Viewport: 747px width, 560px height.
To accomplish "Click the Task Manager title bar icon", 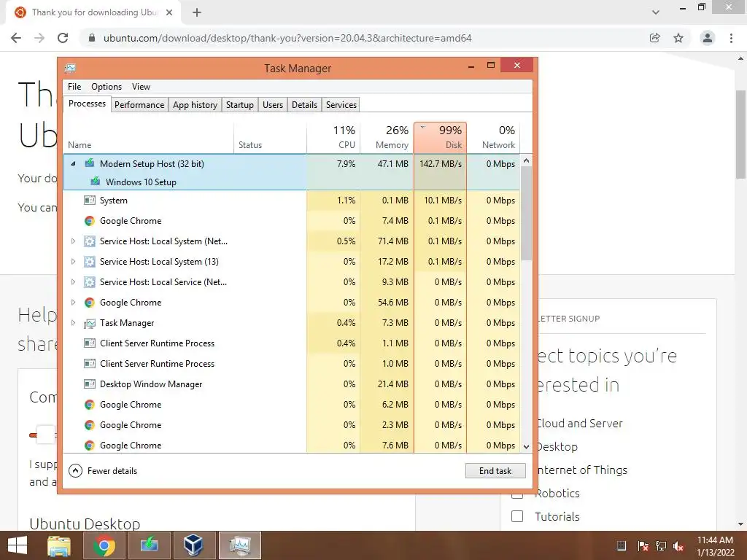I will pos(71,68).
